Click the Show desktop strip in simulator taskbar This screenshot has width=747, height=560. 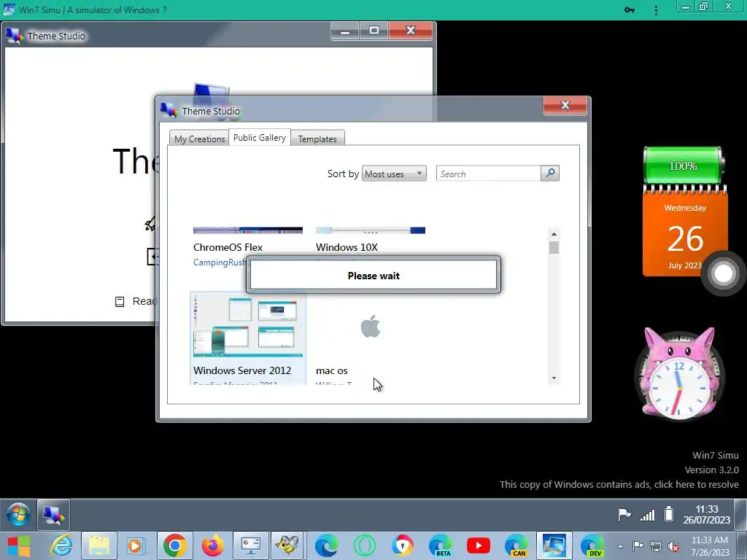(x=740, y=514)
